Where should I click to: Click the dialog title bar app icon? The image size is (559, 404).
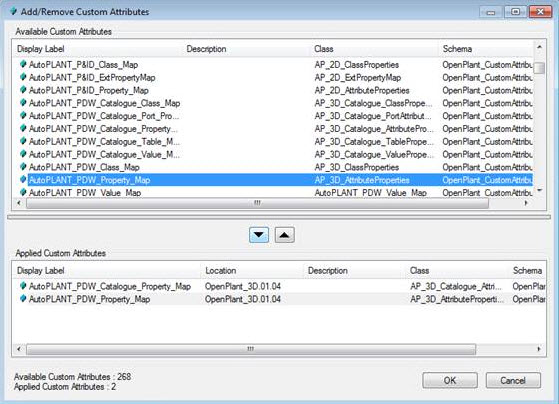pyautogui.click(x=13, y=11)
